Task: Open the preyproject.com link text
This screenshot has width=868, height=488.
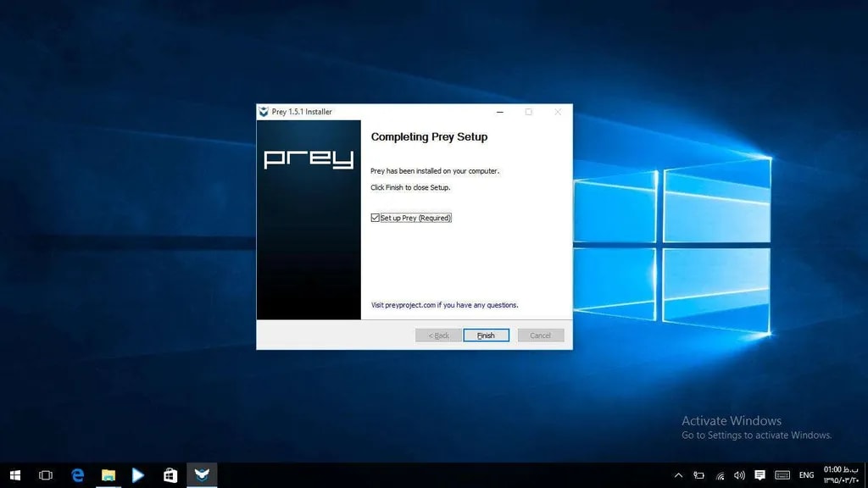Action: click(x=403, y=305)
